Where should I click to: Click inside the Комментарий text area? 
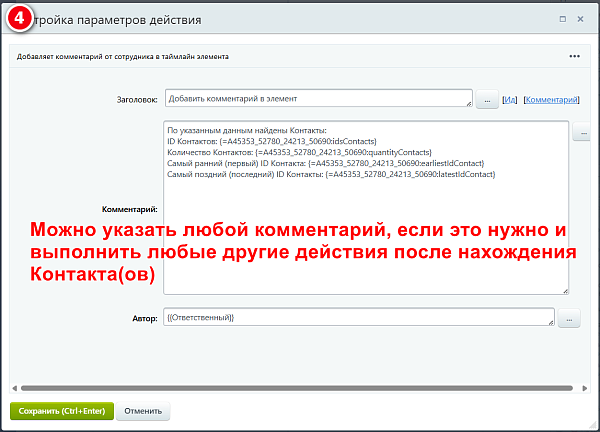pos(366,208)
